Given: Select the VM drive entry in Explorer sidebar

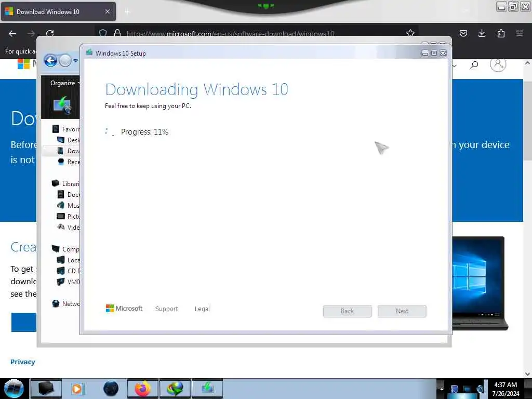Looking at the screenshot, I should point(68,282).
